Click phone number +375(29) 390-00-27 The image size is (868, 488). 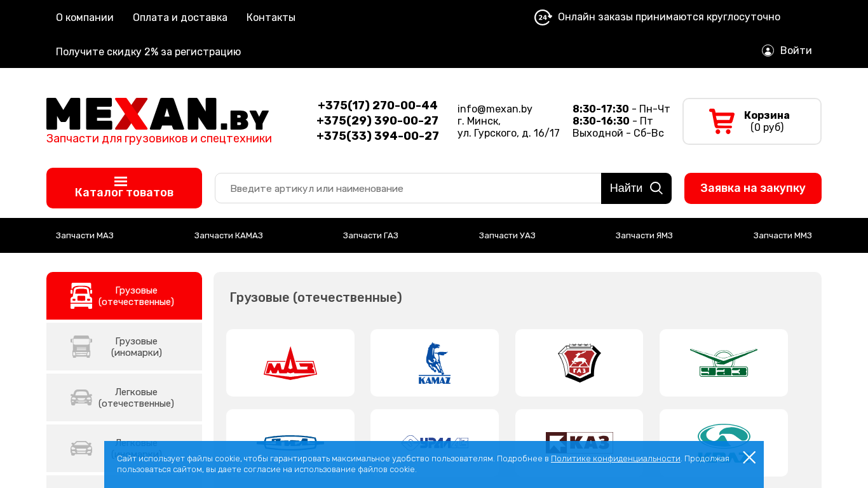pos(377,121)
